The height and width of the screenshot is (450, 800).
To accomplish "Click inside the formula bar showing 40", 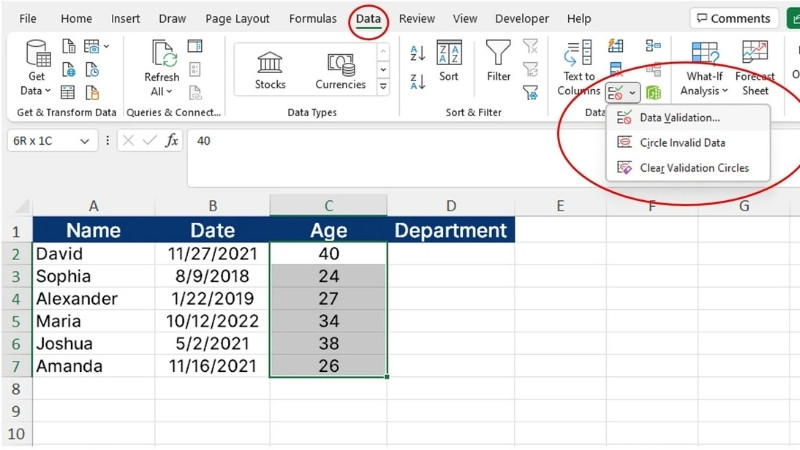I will coord(450,141).
